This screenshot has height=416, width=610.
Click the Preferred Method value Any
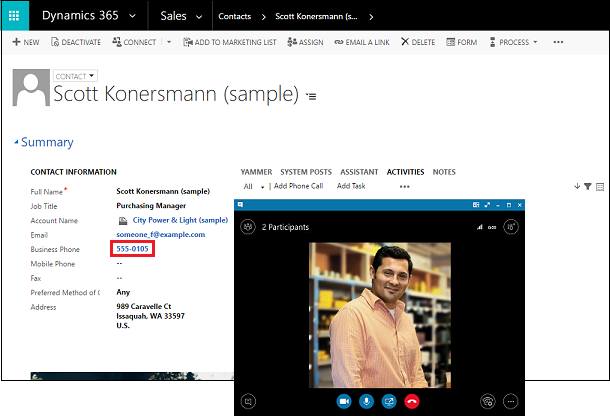(123, 292)
